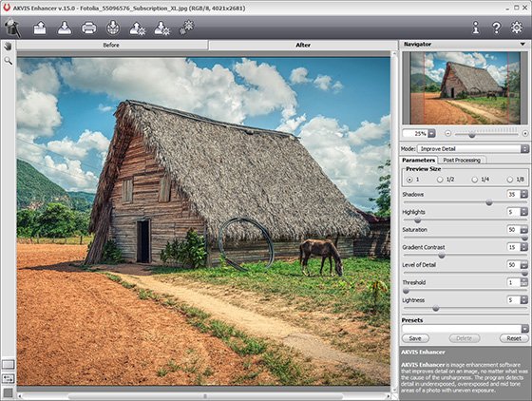Viewport: 532px width, 401px height.
Task: Open batch processing gears icon
Action: tap(186, 28)
